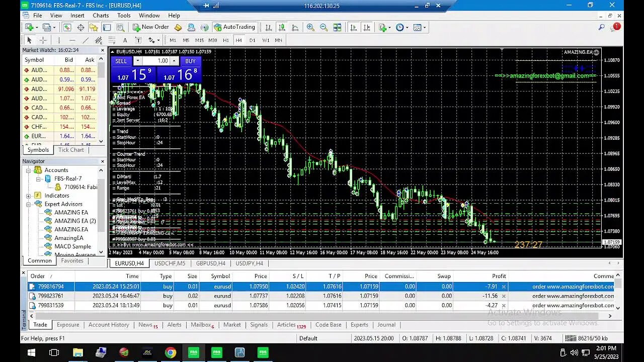
Task: Decrease the one-click lot volume
Action: point(137,61)
